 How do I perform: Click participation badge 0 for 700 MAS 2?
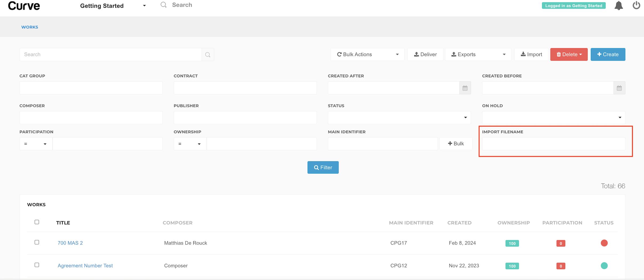(x=561, y=243)
